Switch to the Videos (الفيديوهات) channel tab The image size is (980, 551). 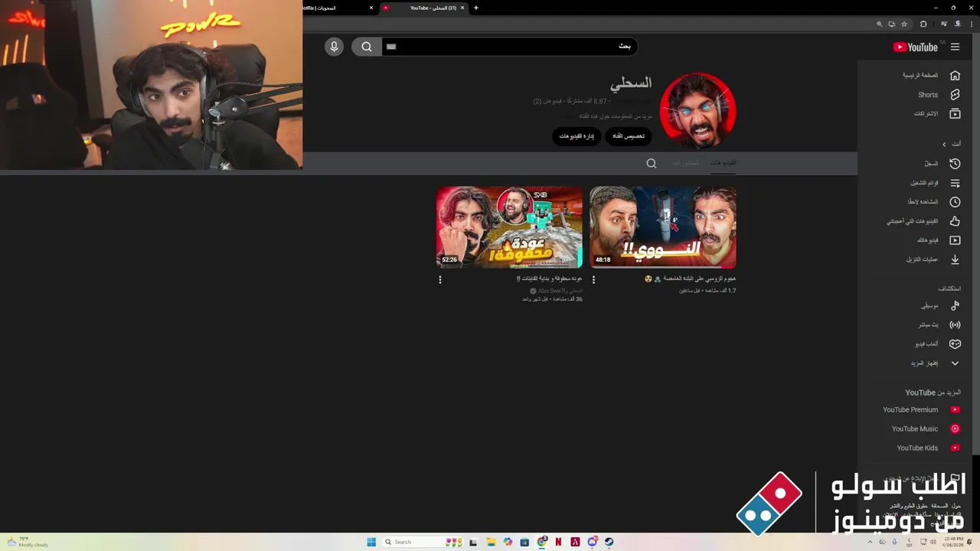point(723,163)
